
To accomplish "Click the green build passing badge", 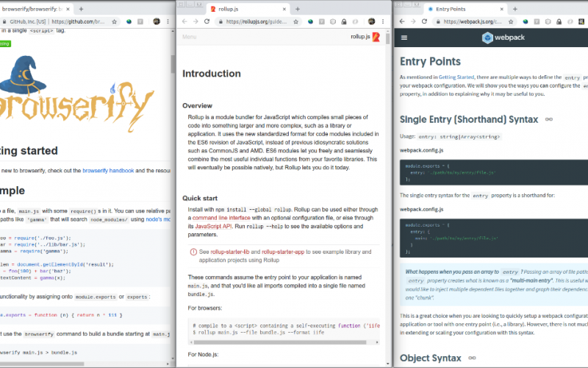I will pyautogui.click(x=5, y=44).
